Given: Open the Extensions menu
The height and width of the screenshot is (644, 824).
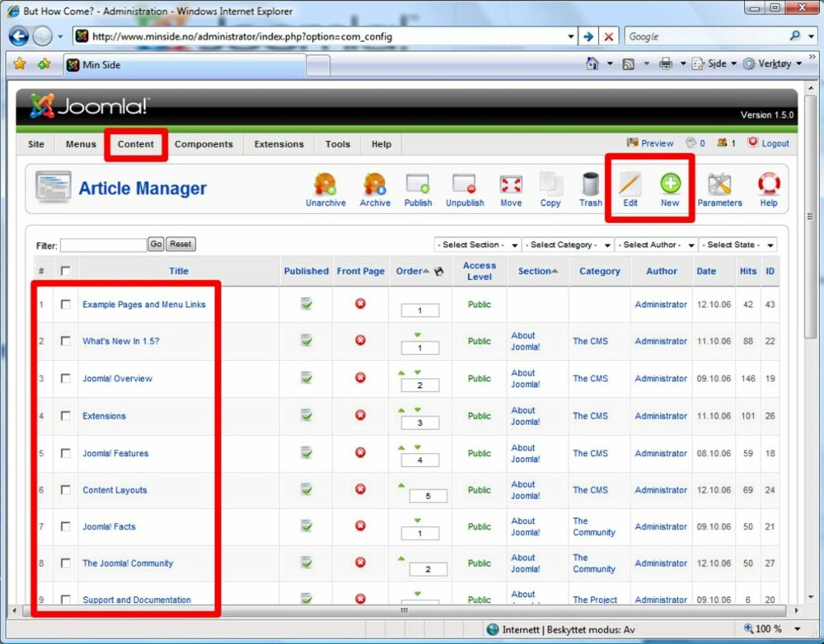Looking at the screenshot, I should tap(279, 144).
